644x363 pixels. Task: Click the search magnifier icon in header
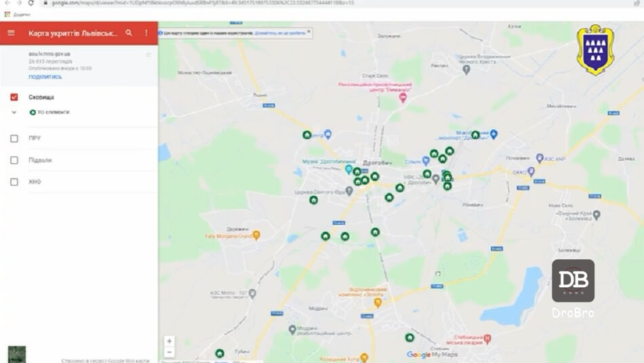point(129,33)
